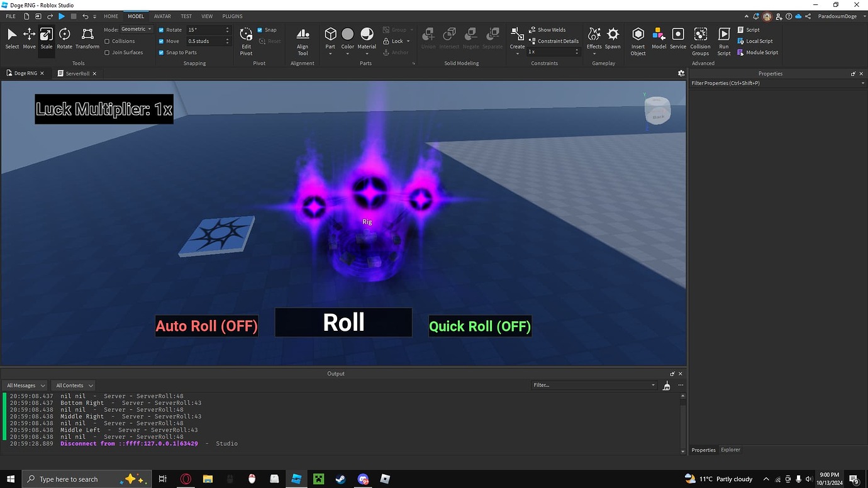This screenshot has width=868, height=488.
Task: Toggle Auto Roll on
Action: 206,326
